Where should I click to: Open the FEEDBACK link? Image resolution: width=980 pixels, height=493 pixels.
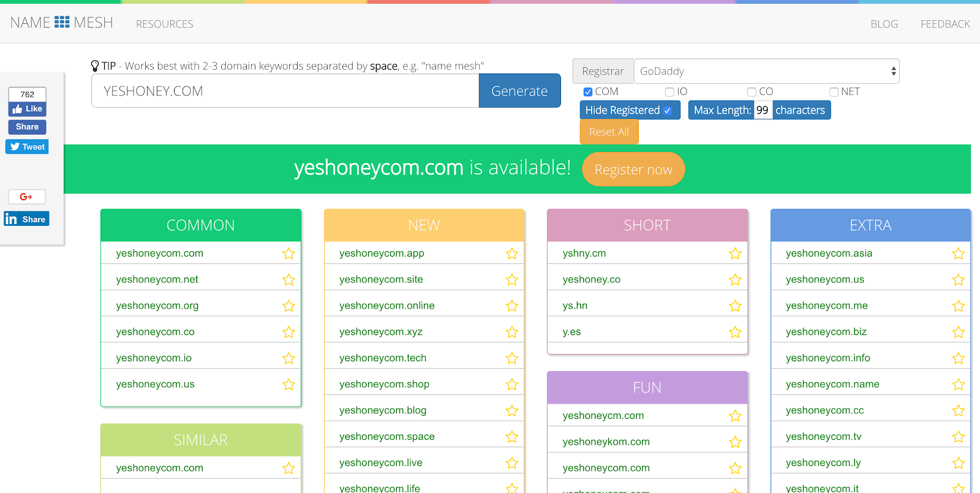click(x=945, y=24)
